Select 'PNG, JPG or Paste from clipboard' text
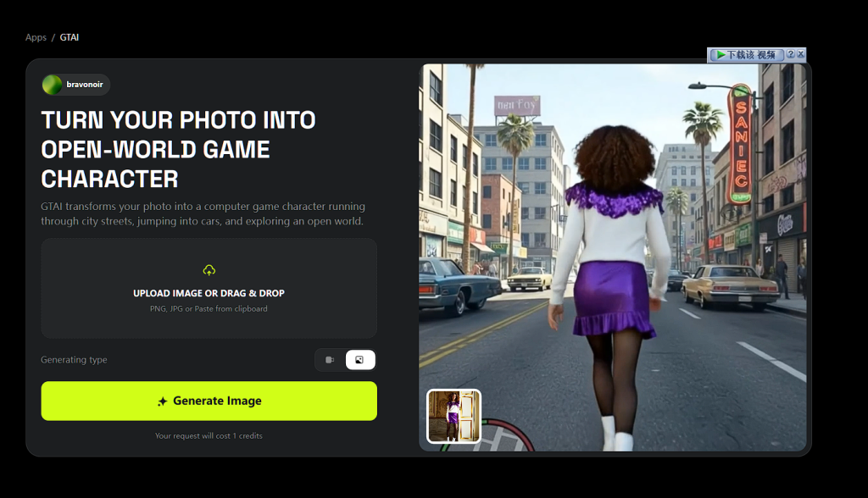This screenshot has height=498, width=868. (209, 309)
